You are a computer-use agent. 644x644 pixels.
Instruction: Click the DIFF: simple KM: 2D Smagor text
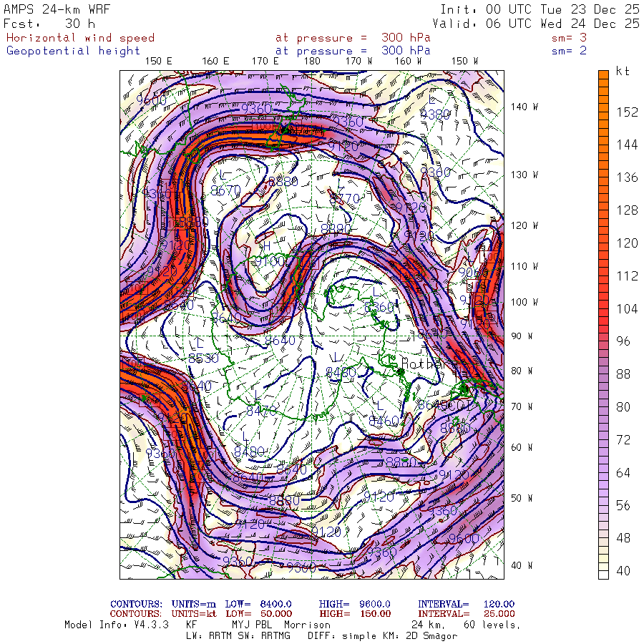(x=382, y=636)
